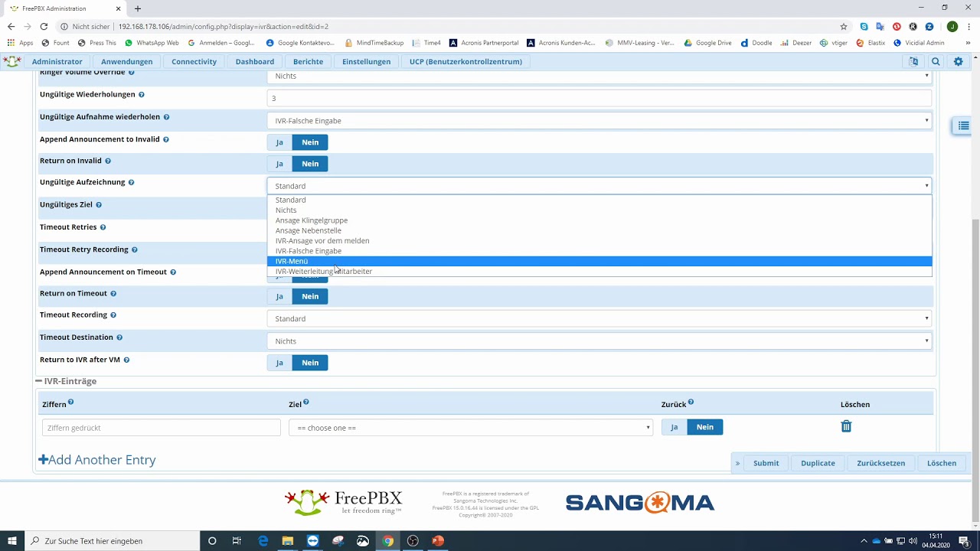Reload the page in Chrome
The height and width of the screenshot is (551, 980).
click(x=44, y=26)
